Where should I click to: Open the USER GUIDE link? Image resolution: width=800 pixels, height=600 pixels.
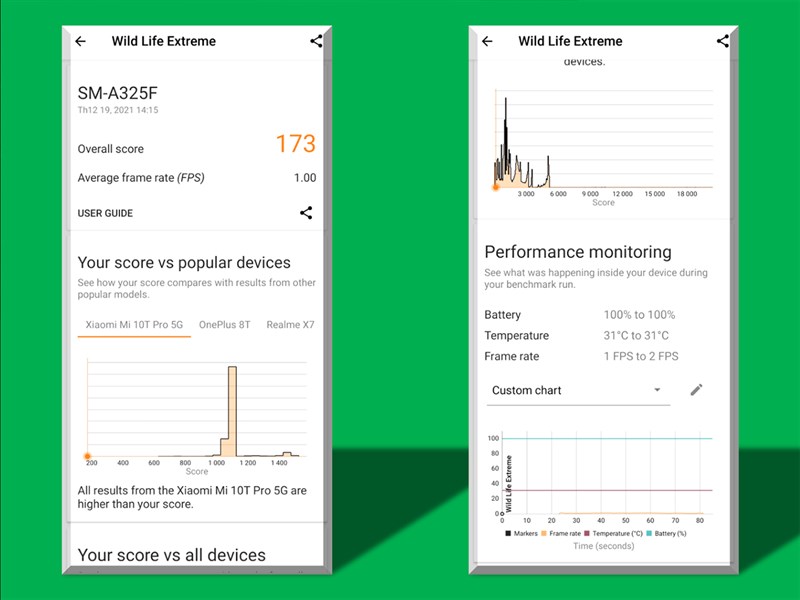coord(105,213)
